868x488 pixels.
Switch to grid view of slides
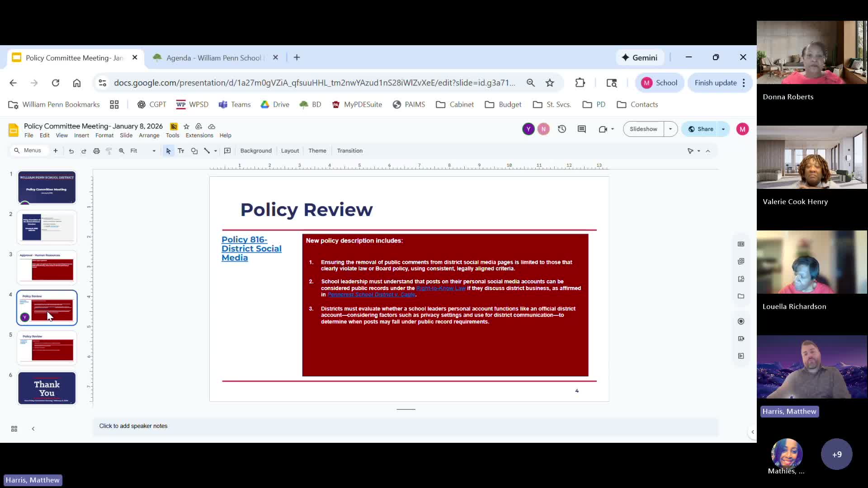point(14,429)
